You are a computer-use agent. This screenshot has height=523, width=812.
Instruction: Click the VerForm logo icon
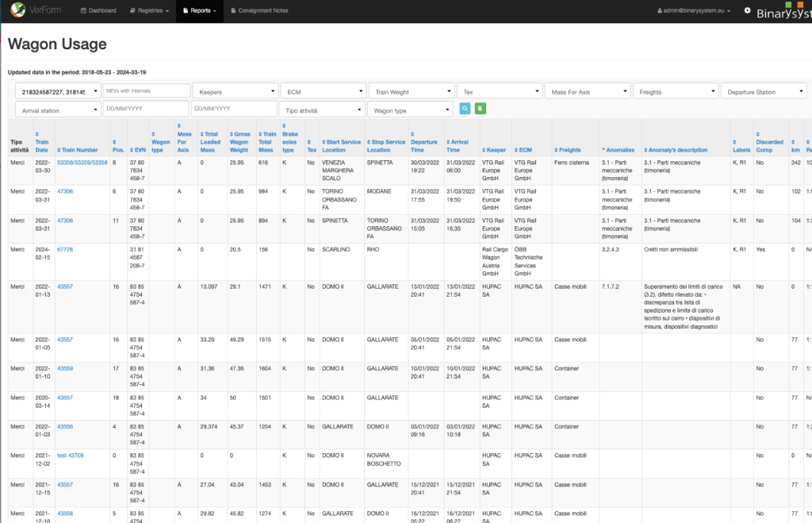17,10
